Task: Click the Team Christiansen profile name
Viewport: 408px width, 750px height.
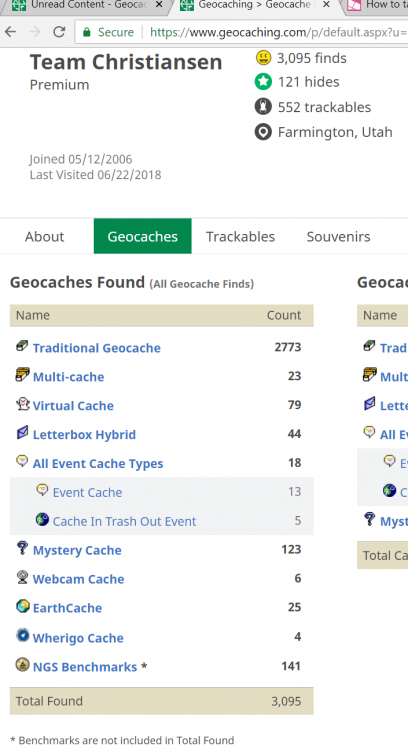Action: (x=126, y=62)
